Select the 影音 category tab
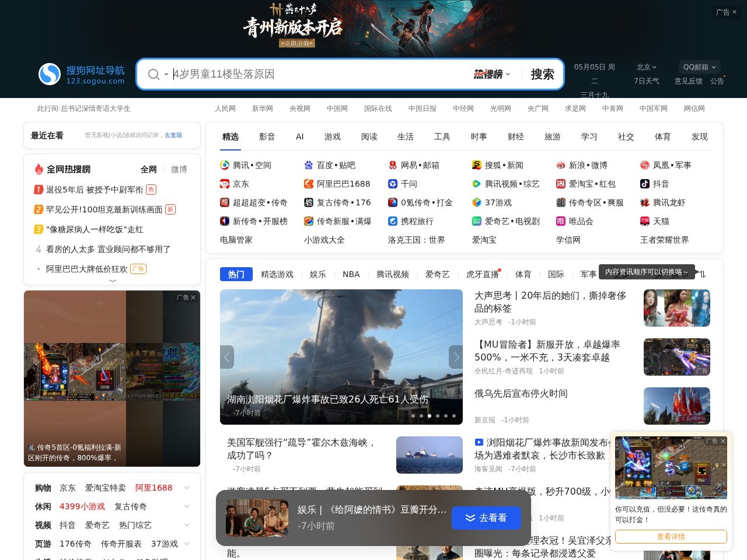 pyautogui.click(x=267, y=136)
